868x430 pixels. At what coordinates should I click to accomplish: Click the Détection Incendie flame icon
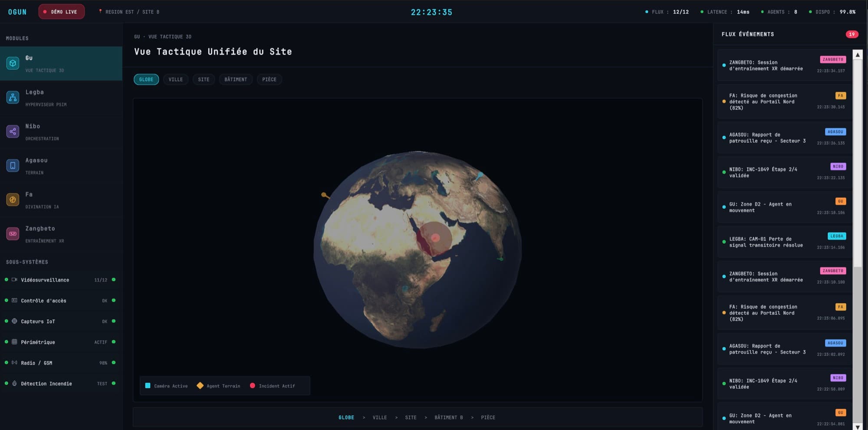pyautogui.click(x=14, y=384)
